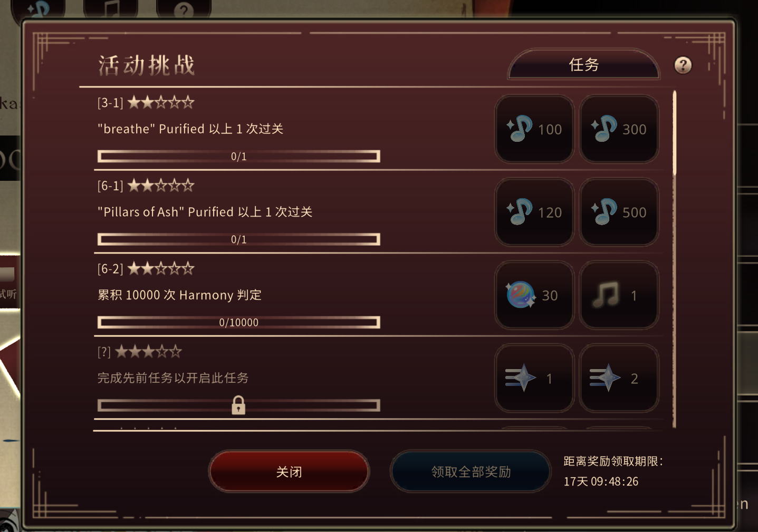Select the [6-2] Harmony 判定 task row
758x532 pixels.
pos(377,295)
